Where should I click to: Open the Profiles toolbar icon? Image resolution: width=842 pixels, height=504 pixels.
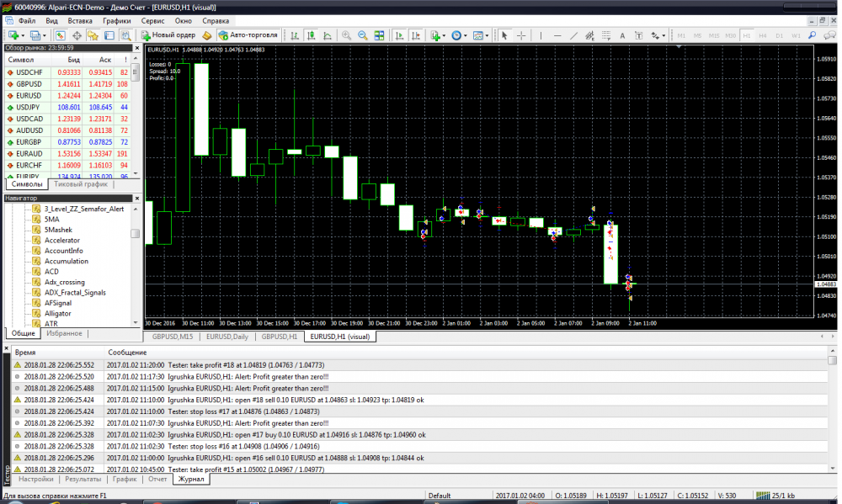[x=35, y=35]
